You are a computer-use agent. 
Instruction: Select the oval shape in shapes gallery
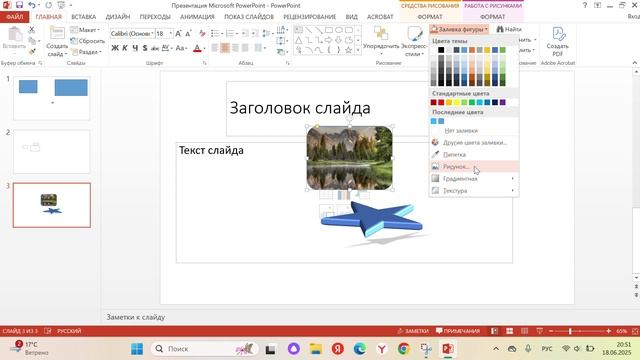[x=338, y=30]
